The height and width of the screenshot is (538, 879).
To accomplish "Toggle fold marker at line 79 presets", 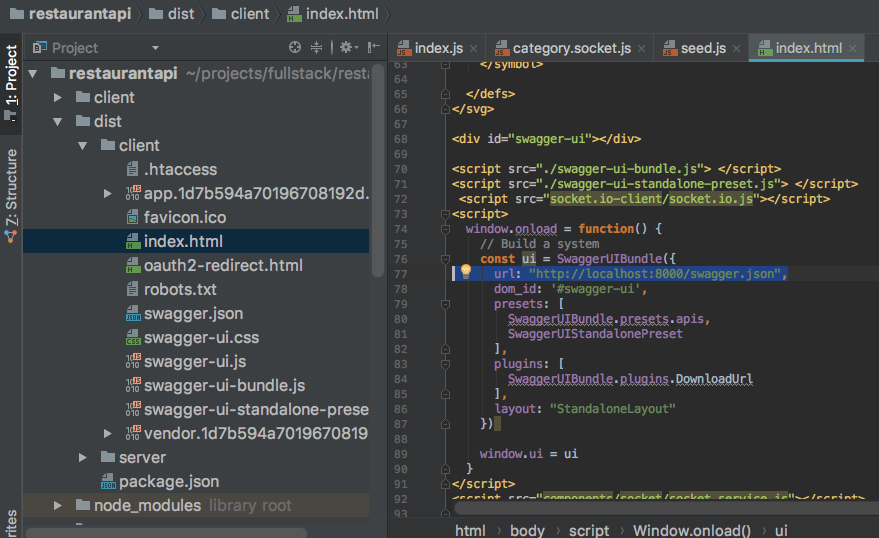I will (445, 304).
